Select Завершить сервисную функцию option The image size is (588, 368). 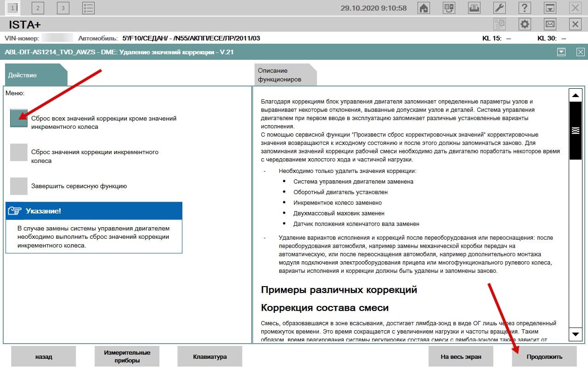coord(19,186)
